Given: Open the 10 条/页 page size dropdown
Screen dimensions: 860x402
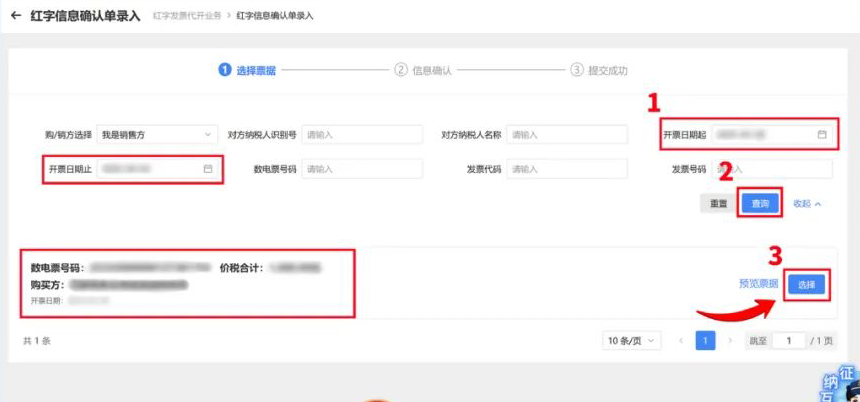Looking at the screenshot, I should coord(631,341).
